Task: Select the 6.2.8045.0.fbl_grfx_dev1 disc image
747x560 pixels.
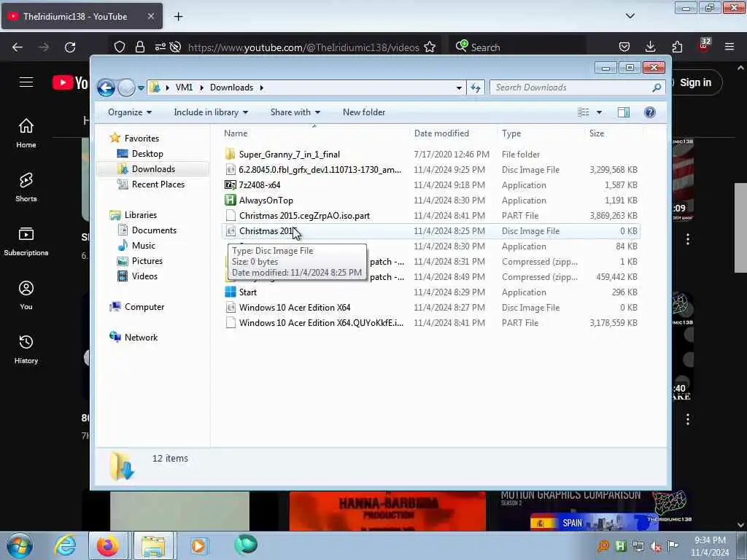Action: pos(320,170)
